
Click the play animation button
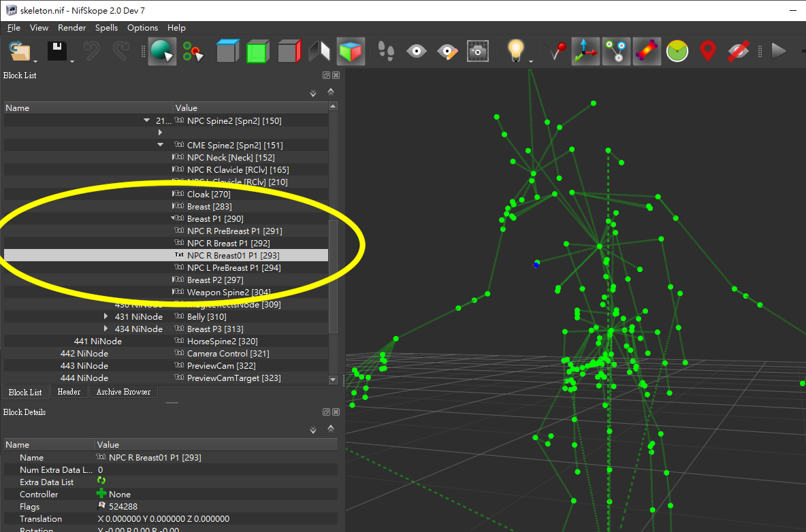pyautogui.click(x=779, y=51)
